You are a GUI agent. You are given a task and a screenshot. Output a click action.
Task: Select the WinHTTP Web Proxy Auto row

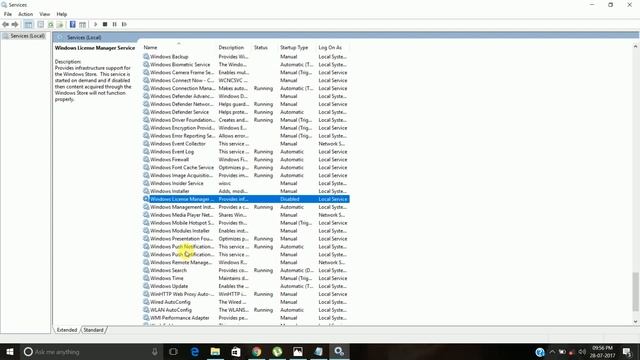pos(246,294)
